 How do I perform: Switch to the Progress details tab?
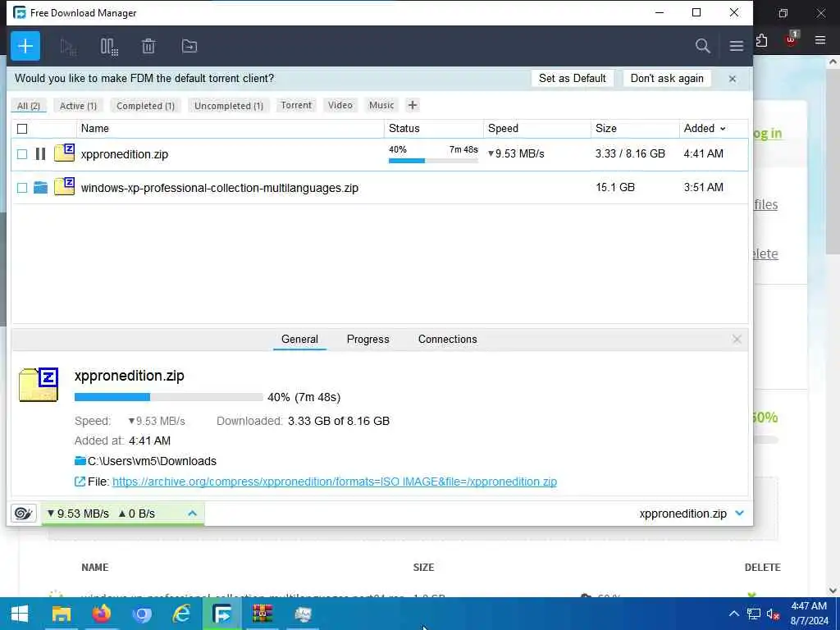click(368, 339)
